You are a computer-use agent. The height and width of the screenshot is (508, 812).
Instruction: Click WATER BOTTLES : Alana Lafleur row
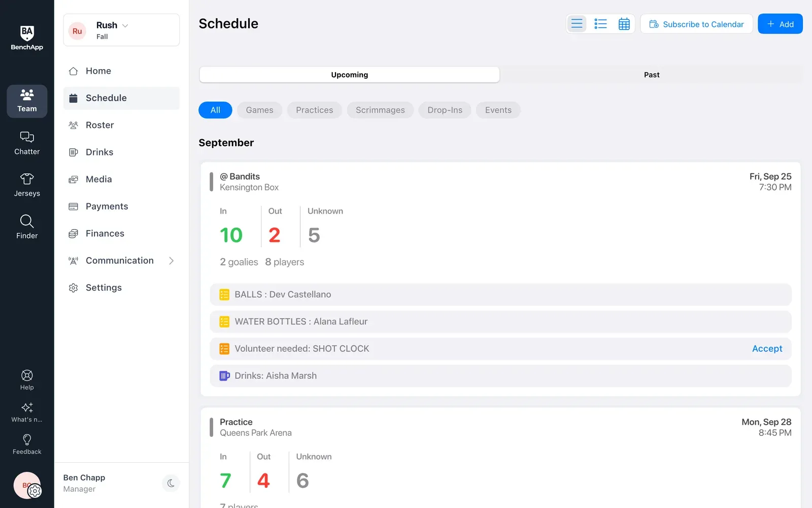click(500, 322)
